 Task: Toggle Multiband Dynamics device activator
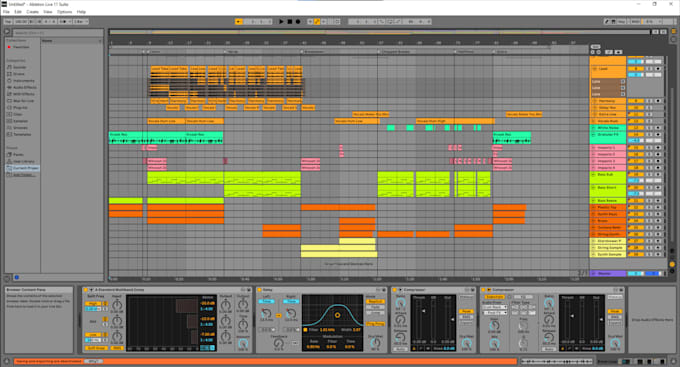86,289
